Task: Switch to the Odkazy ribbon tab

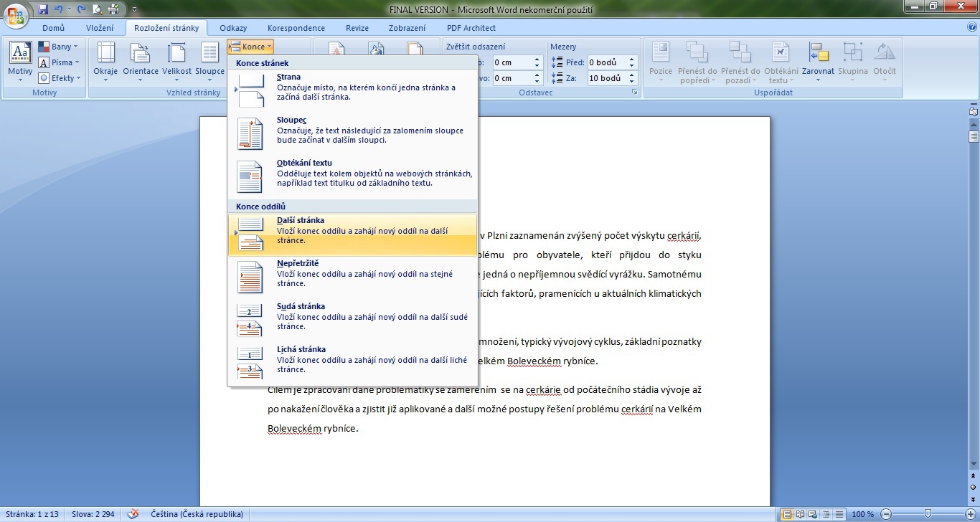Action: [233, 28]
